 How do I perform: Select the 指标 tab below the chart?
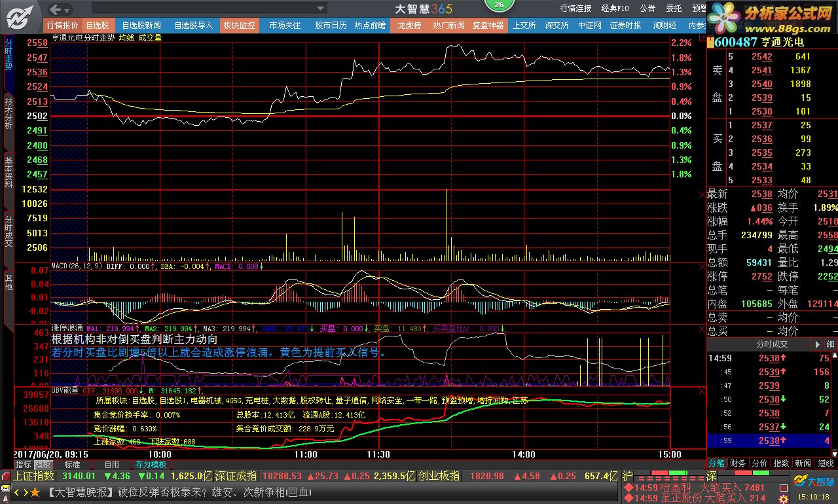pos(23,464)
